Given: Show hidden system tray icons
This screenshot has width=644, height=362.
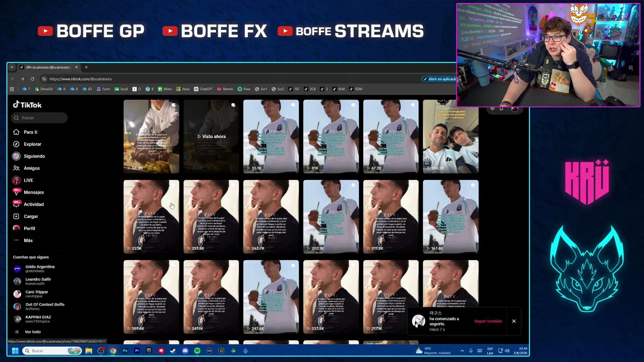Looking at the screenshot, I should pos(462,351).
